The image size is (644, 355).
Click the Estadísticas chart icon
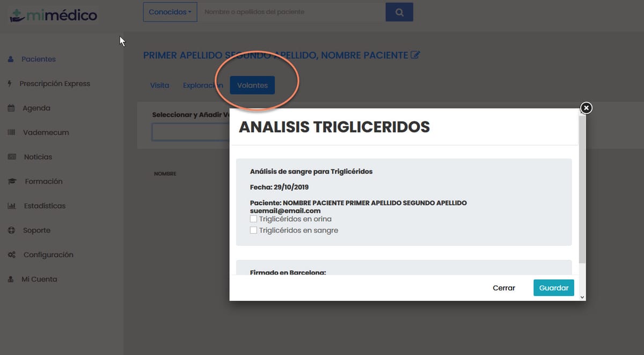coord(11,206)
